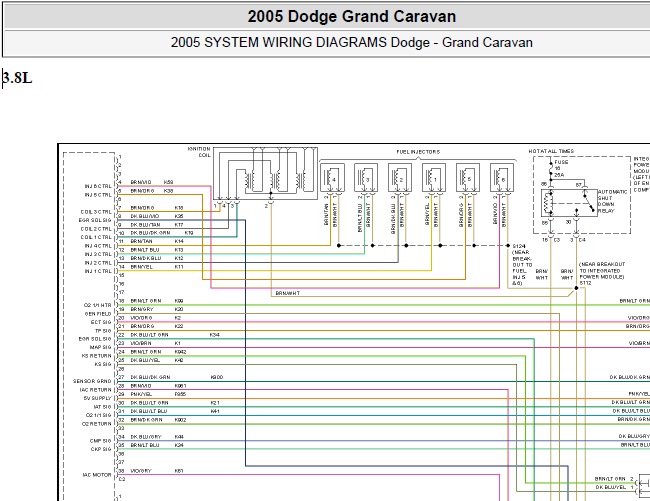Image resolution: width=650 pixels, height=501 pixels.
Task: Click the 'VIO/GRY' wire label at pin 38
Action: [x=141, y=471]
